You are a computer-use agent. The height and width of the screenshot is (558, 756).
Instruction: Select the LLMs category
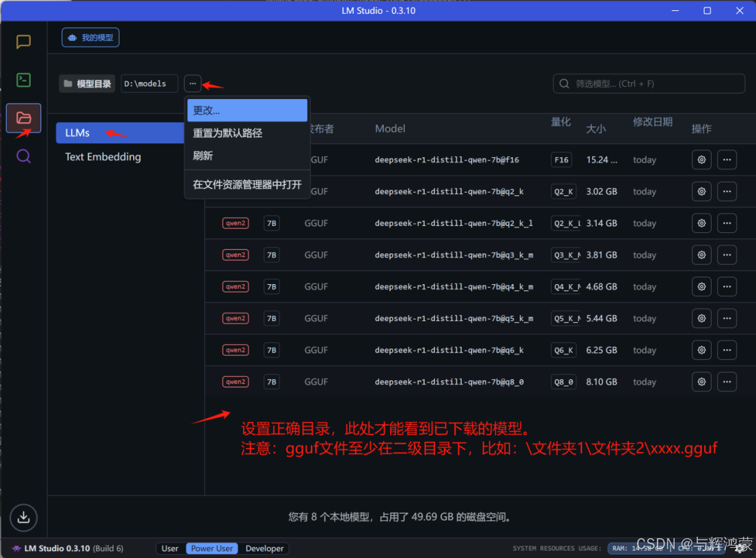120,132
